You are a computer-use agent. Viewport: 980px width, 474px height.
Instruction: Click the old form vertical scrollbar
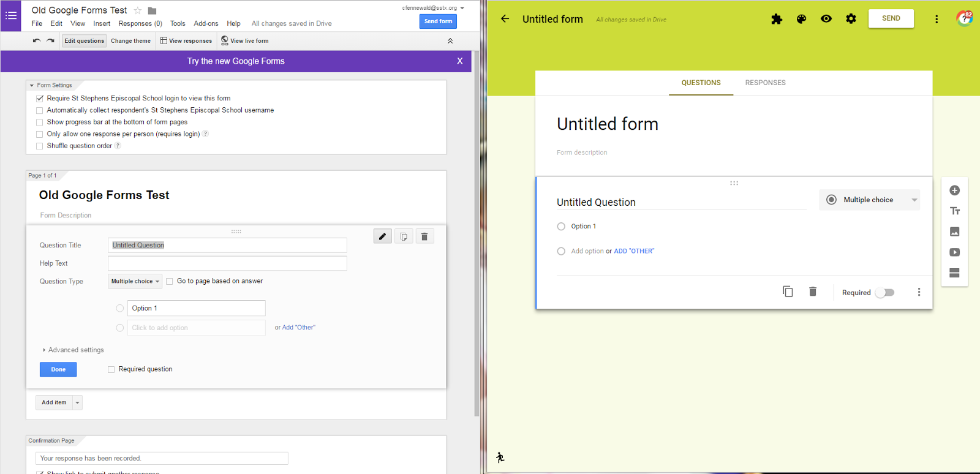477,233
